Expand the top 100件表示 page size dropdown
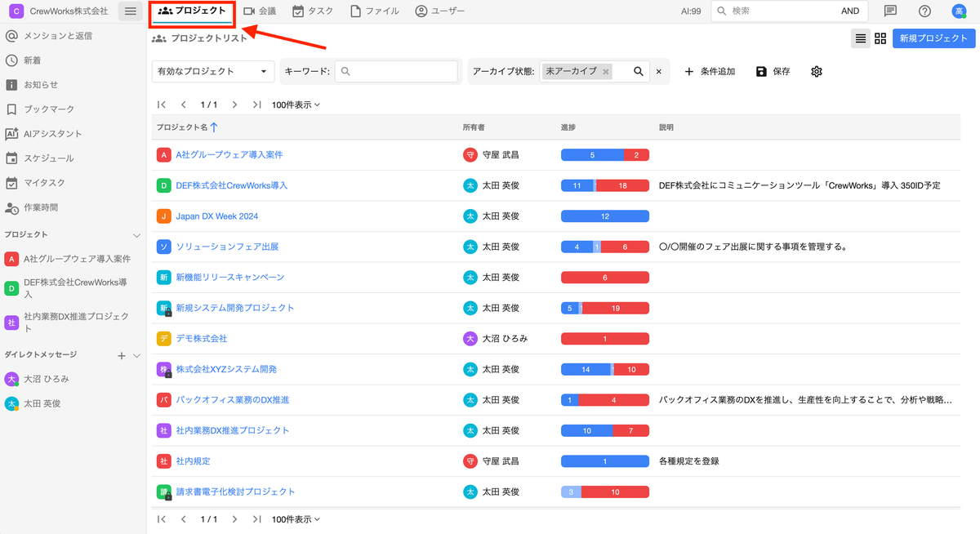980x534 pixels. (x=296, y=105)
